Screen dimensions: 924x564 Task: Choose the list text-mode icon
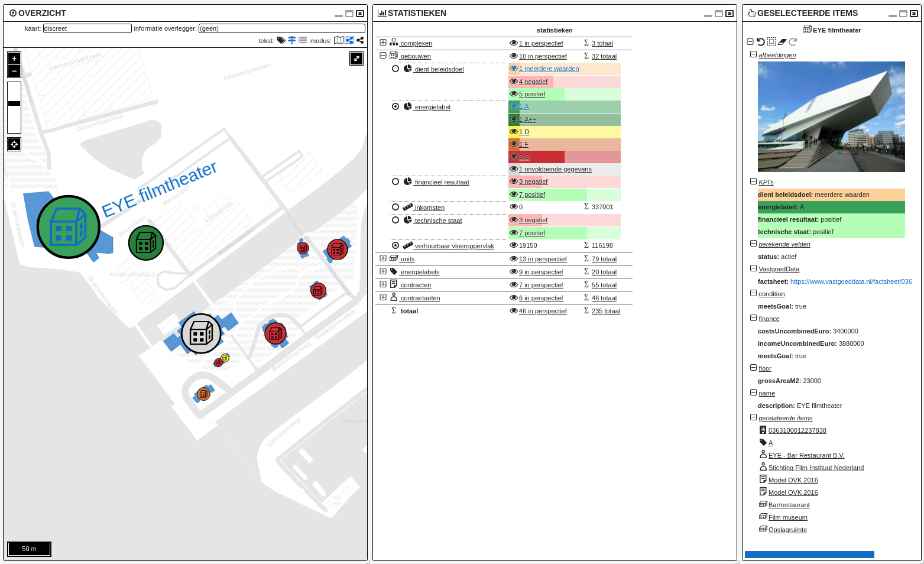(303, 40)
